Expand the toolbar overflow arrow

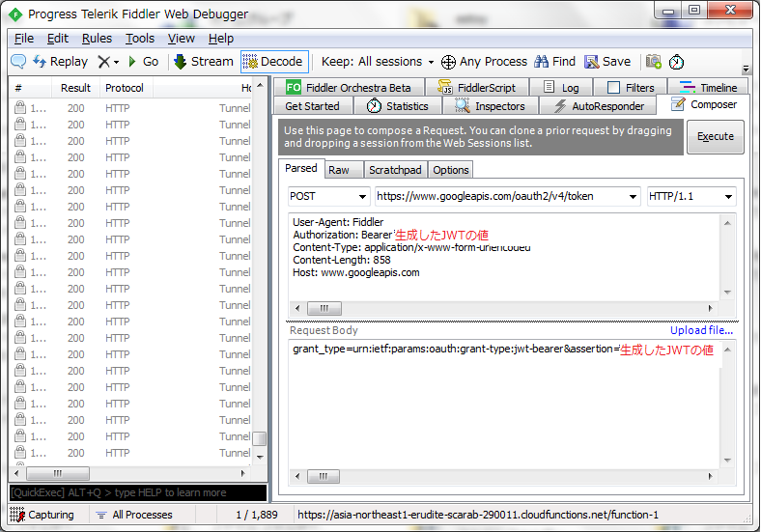(746, 68)
